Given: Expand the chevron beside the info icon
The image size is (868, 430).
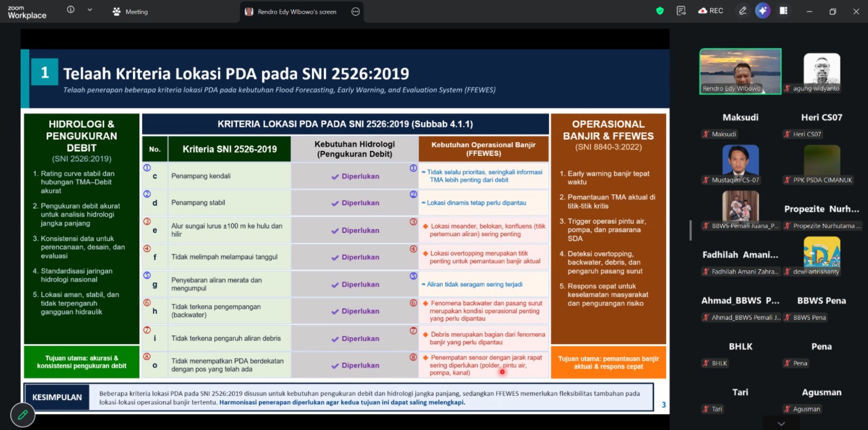Looking at the screenshot, I should (x=90, y=10).
